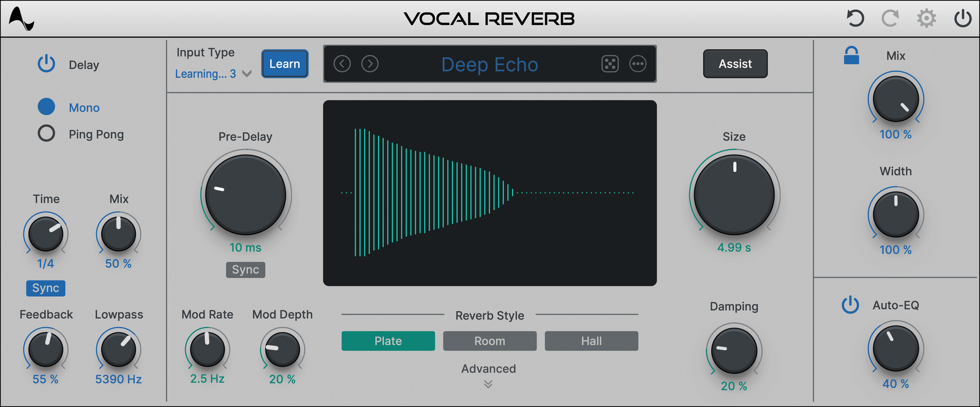The width and height of the screenshot is (980, 407).
Task: Click the redo arrow icon
Action: [890, 18]
